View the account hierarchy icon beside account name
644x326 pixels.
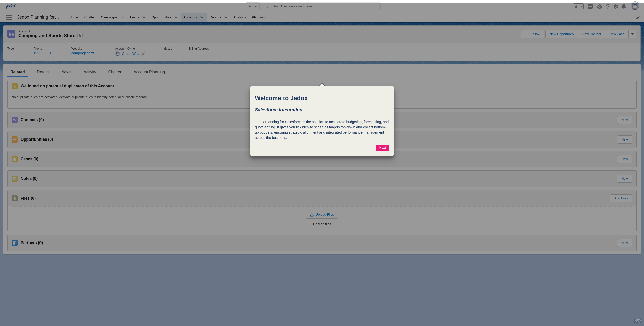coord(80,35)
